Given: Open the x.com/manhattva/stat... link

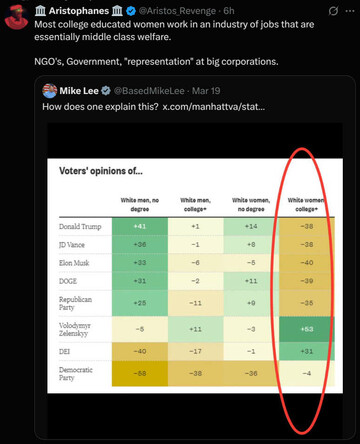Looking at the screenshot, I should pos(214,107).
